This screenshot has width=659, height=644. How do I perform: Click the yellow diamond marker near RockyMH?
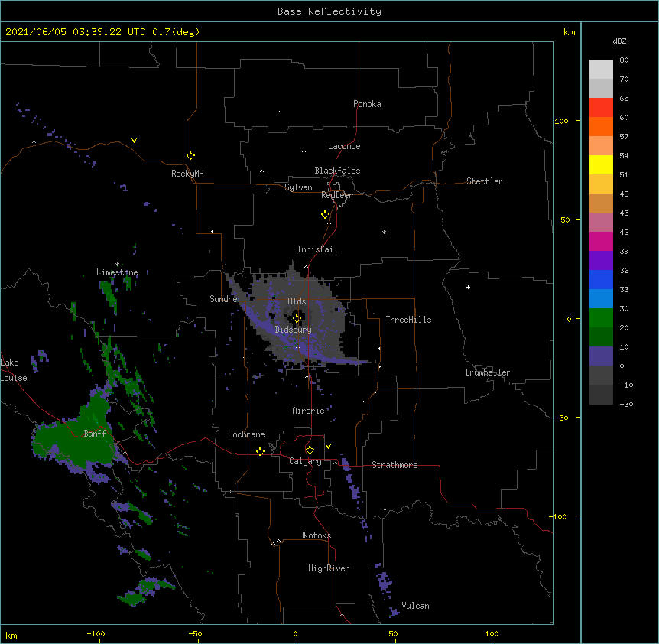(x=190, y=156)
